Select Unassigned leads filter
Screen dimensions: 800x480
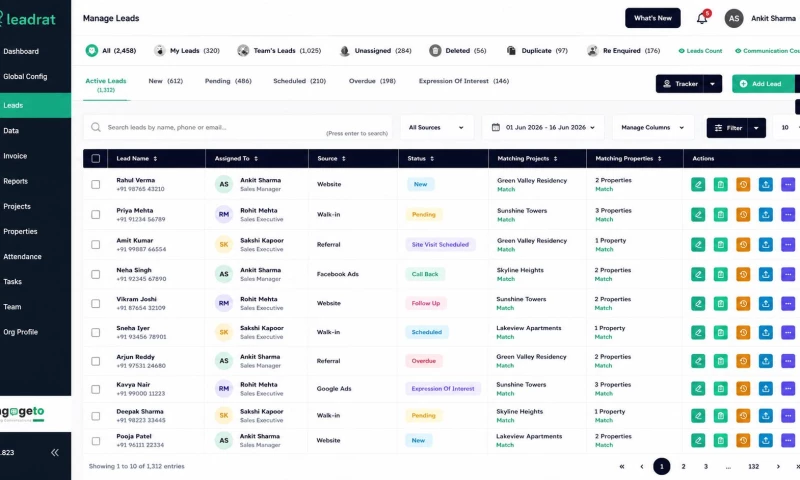pyautogui.click(x=375, y=50)
